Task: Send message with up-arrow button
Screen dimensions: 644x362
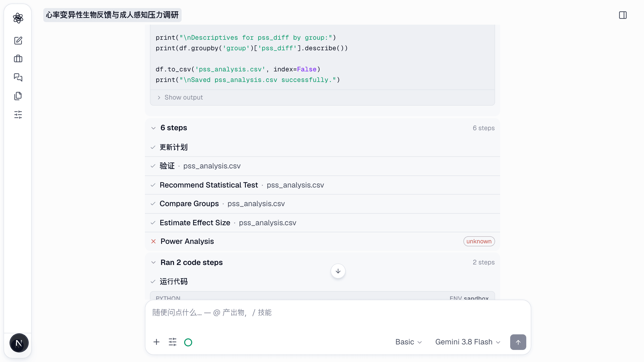Action: [518, 342]
